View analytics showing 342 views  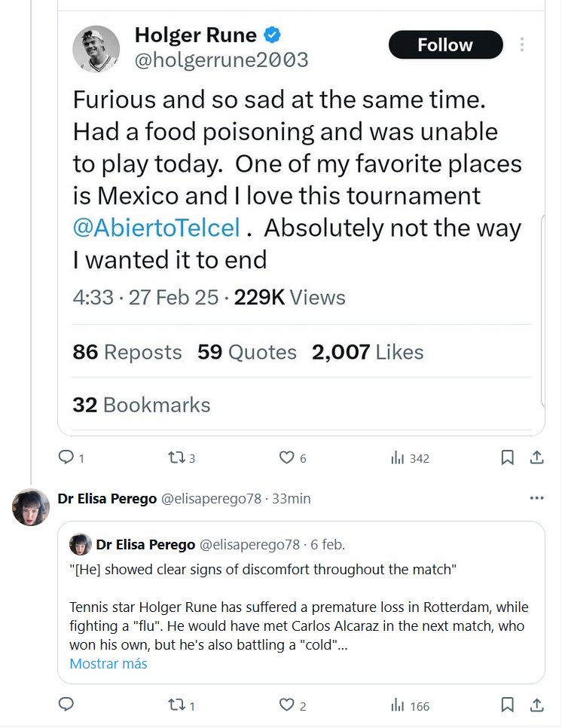(399, 458)
